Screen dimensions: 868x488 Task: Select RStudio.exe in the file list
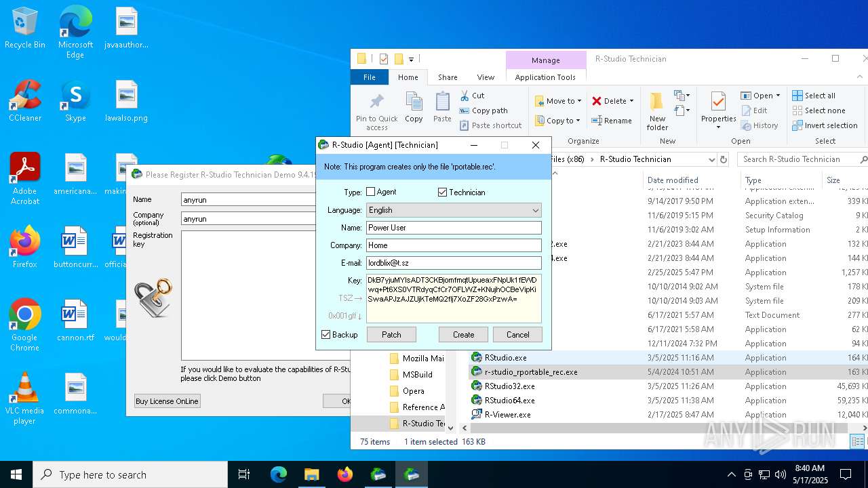coord(505,358)
